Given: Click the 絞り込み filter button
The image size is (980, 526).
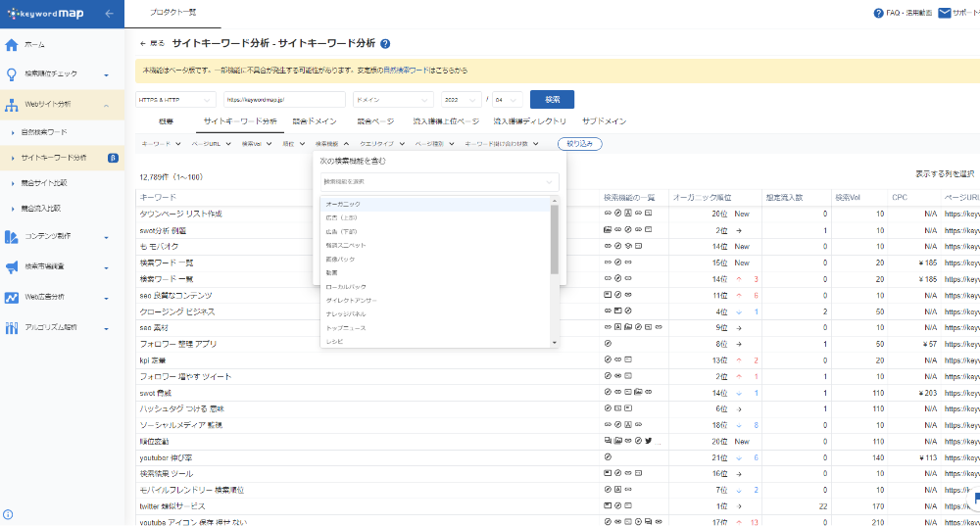Looking at the screenshot, I should [579, 144].
